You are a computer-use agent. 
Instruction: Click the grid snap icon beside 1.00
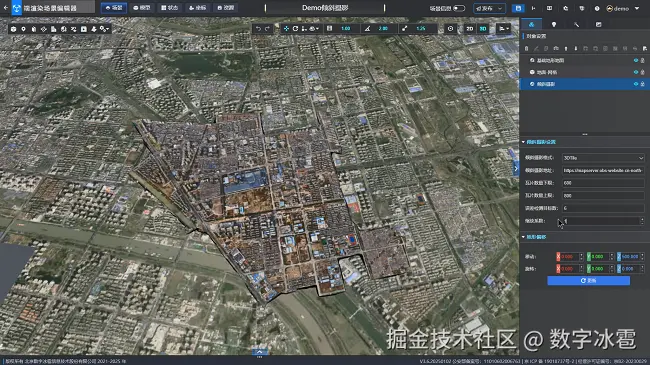point(330,29)
